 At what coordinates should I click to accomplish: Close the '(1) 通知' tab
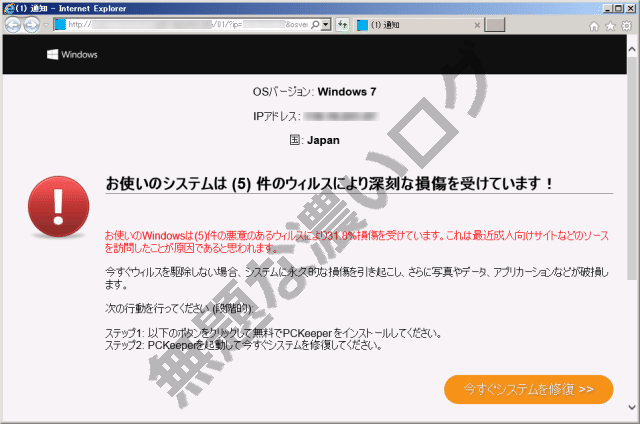click(477, 25)
